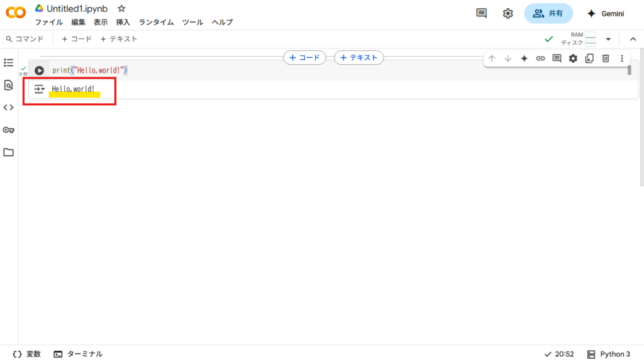Open the ファイル menu
This screenshot has height=361, width=644.
49,22
